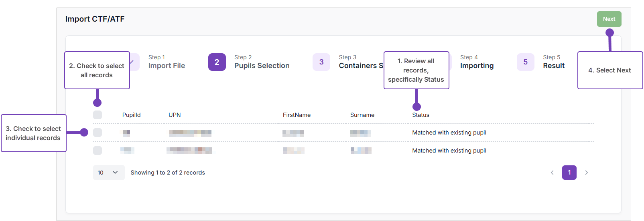Click the Import File step label

[167, 66]
